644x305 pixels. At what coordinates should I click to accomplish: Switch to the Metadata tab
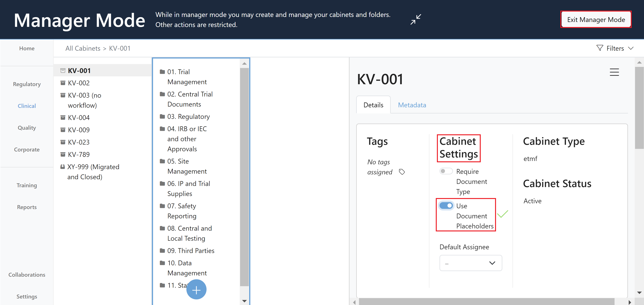point(412,105)
